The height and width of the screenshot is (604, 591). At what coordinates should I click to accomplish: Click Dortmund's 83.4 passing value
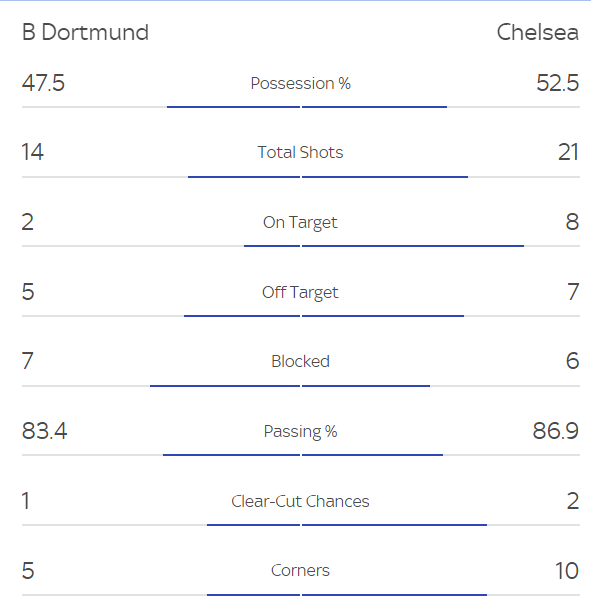coord(45,431)
